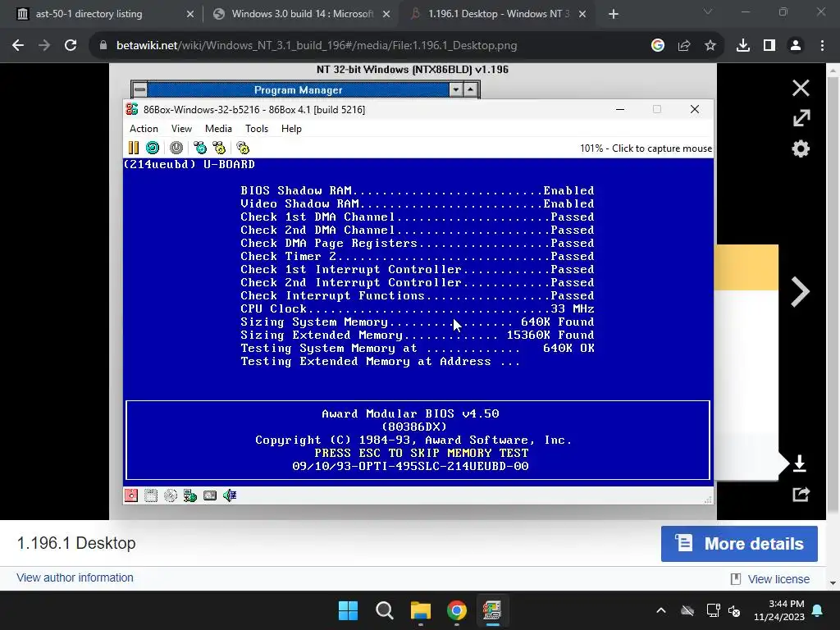This screenshot has width=840, height=630.
Task: Click the page vertical scrollbar down arrow
Action: point(833,583)
